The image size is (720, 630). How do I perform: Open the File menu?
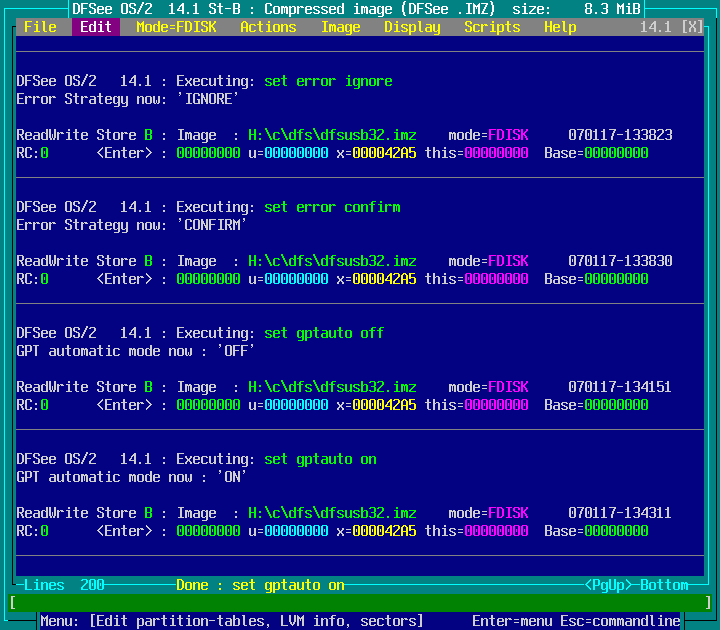pos(40,27)
